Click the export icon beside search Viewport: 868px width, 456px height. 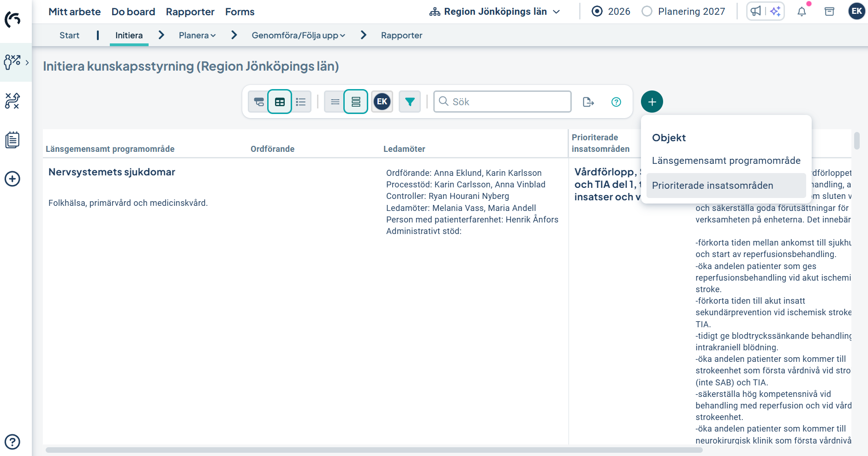[588, 102]
